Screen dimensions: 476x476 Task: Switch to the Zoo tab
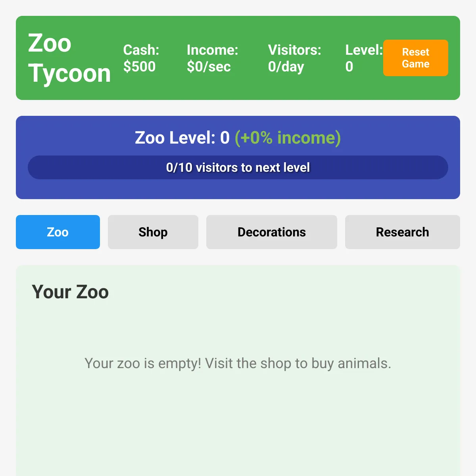[58, 232]
